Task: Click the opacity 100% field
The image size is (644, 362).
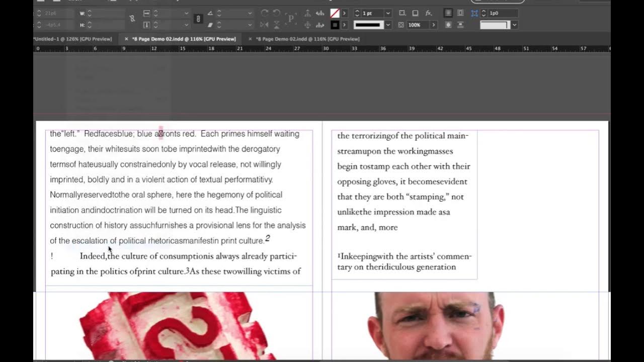Action: pos(418,25)
